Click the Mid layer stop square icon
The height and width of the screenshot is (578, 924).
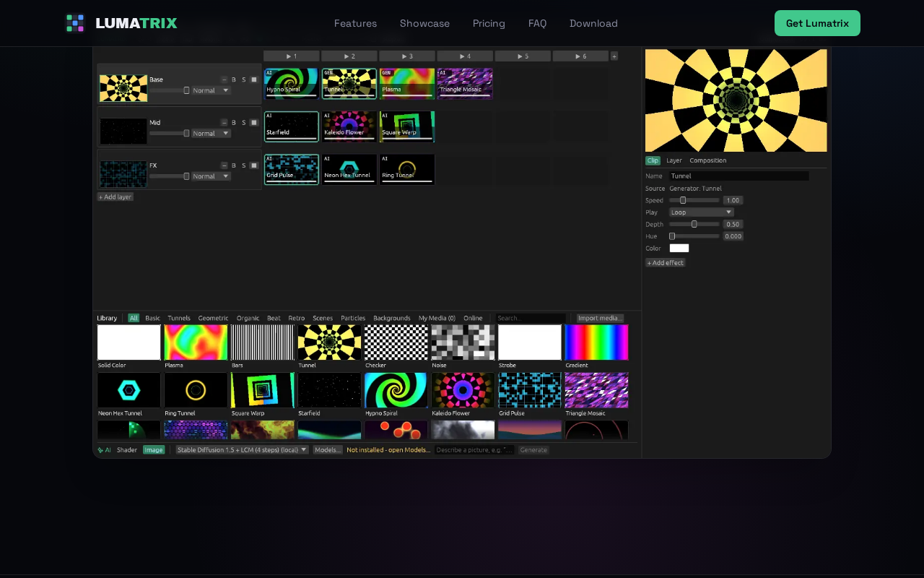(x=254, y=122)
